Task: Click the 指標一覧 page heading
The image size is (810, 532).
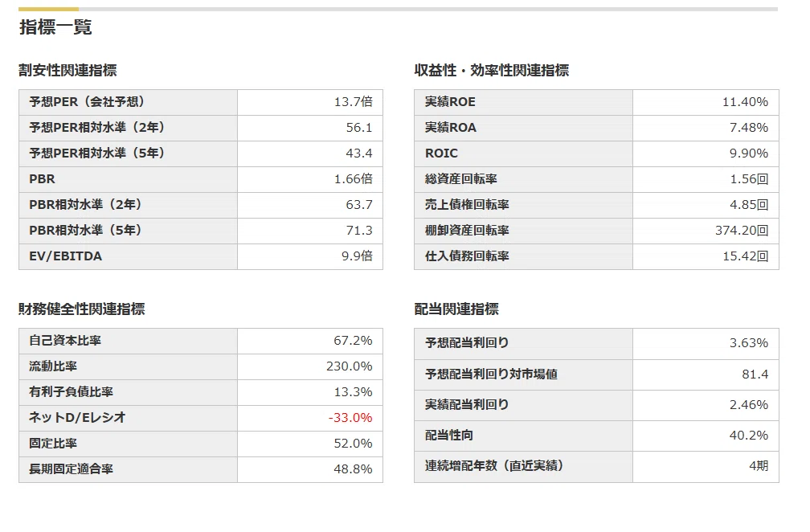Action: pos(55,27)
